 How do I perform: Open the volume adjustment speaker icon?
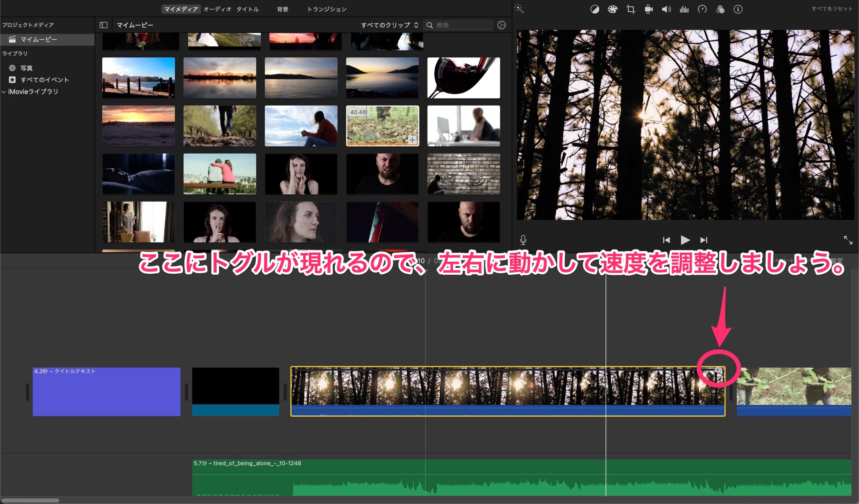coord(666,9)
